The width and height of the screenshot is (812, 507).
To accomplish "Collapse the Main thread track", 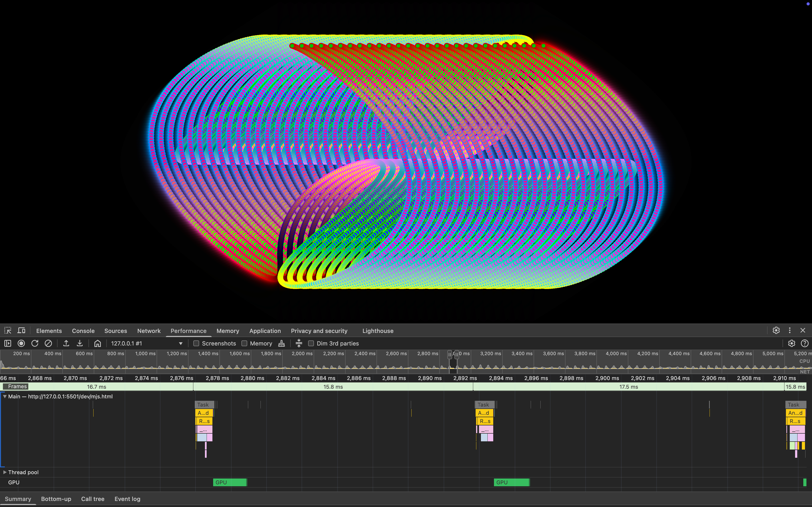I will click(x=5, y=396).
